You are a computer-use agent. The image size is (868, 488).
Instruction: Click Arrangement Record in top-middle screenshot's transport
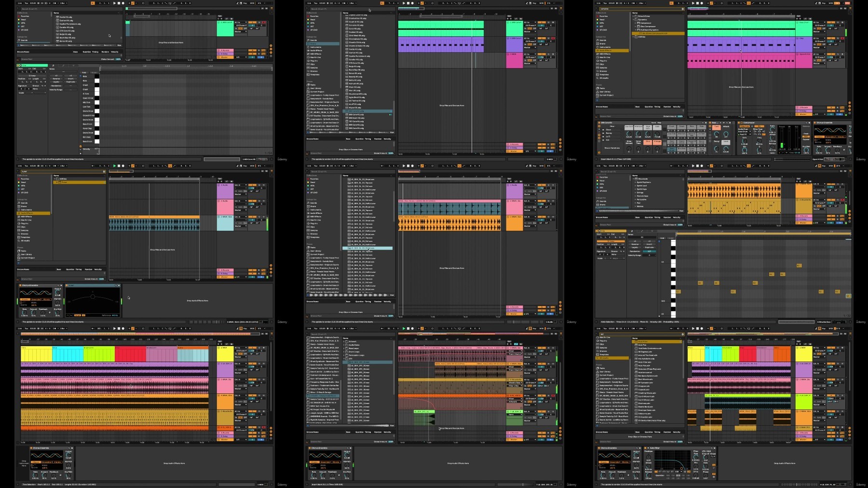412,3
